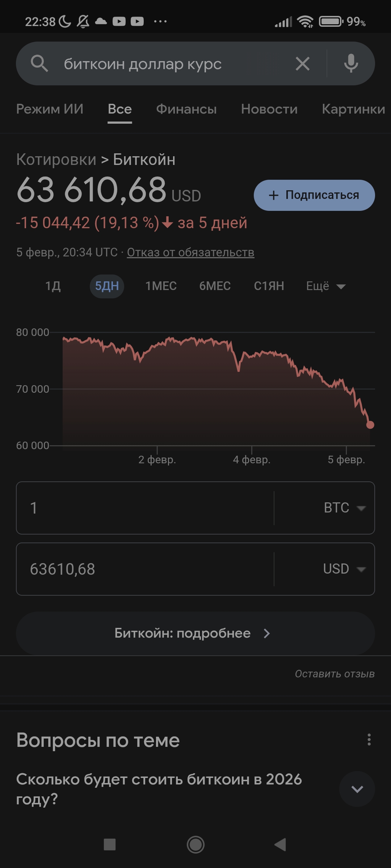Viewport: 391px width, 868px height.
Task: Open the BTC currency dropdown
Action: tap(344, 508)
